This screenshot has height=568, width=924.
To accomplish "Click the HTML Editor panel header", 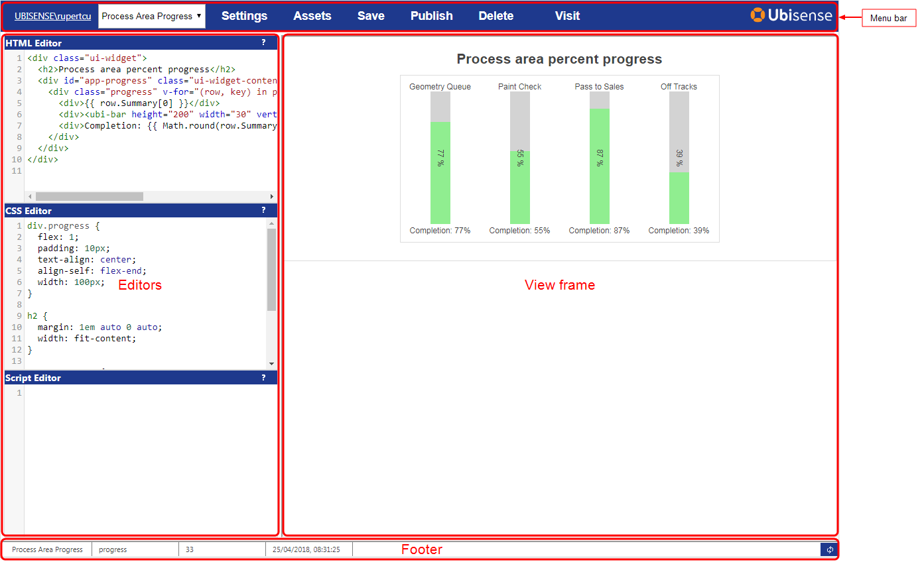I will click(141, 43).
